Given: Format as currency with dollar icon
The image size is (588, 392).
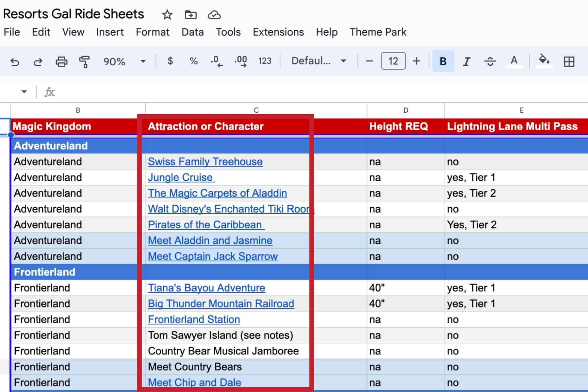Looking at the screenshot, I should (x=170, y=61).
